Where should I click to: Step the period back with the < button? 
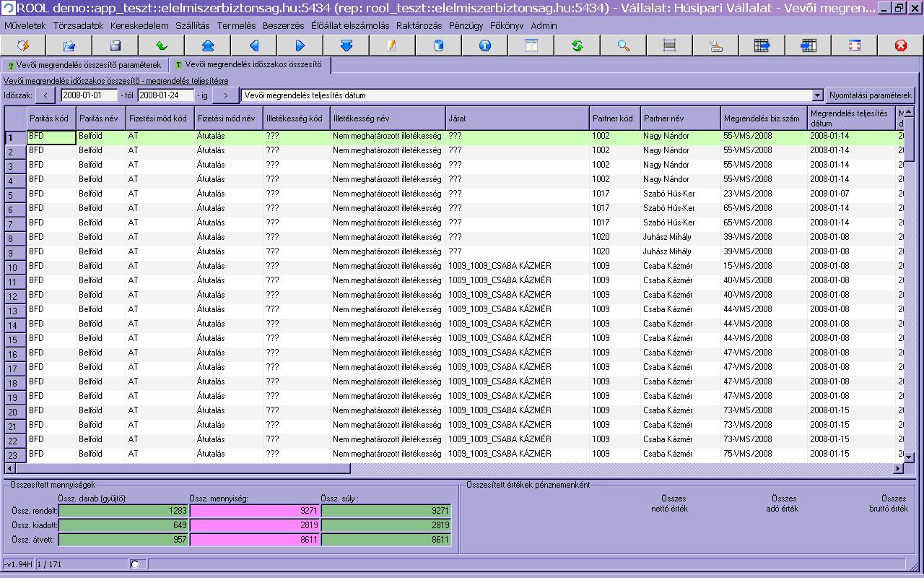(45, 95)
